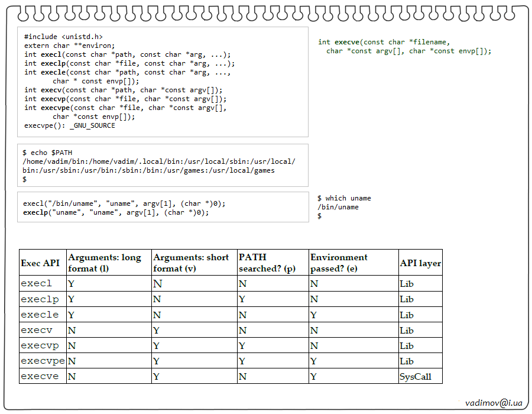Screen dimensions: 532x414
Task: Select the $ which uname command
Action: click(x=344, y=198)
